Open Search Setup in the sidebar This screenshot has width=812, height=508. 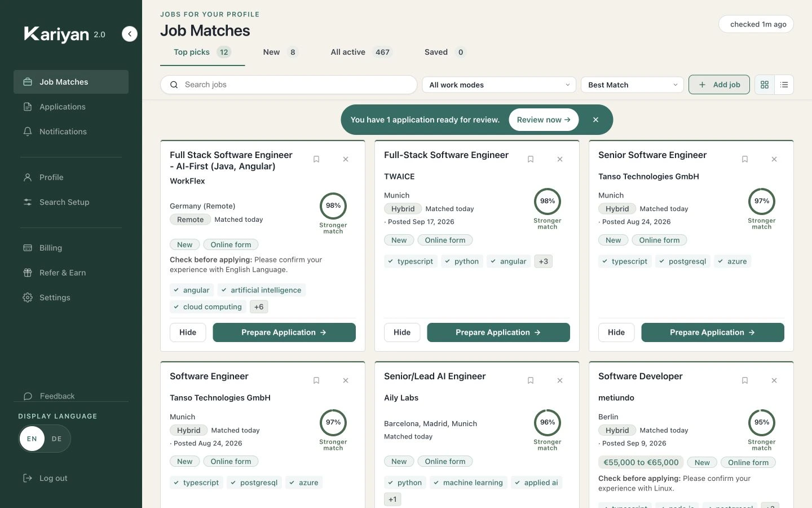tap(71, 202)
